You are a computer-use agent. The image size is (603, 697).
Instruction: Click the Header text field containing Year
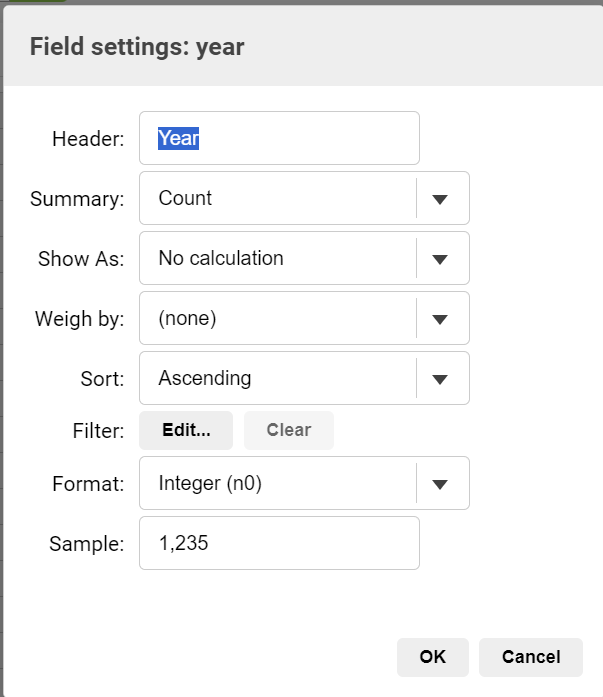279,138
